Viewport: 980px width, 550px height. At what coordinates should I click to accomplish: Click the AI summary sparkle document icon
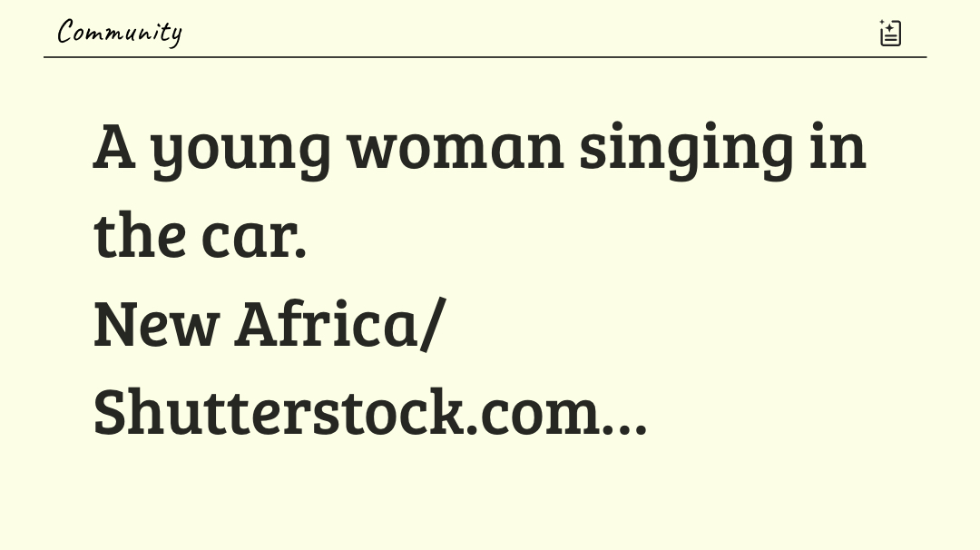890,34
